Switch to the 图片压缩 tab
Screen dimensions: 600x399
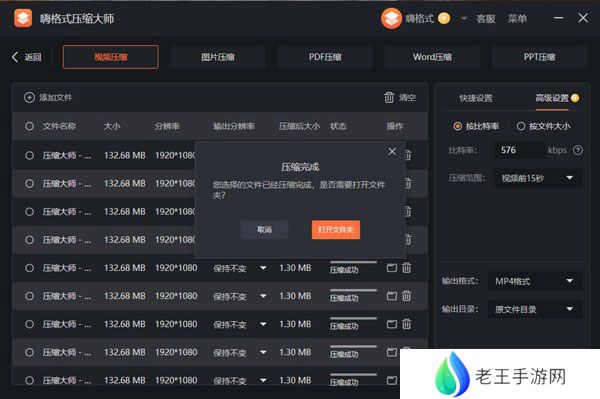pyautogui.click(x=218, y=57)
